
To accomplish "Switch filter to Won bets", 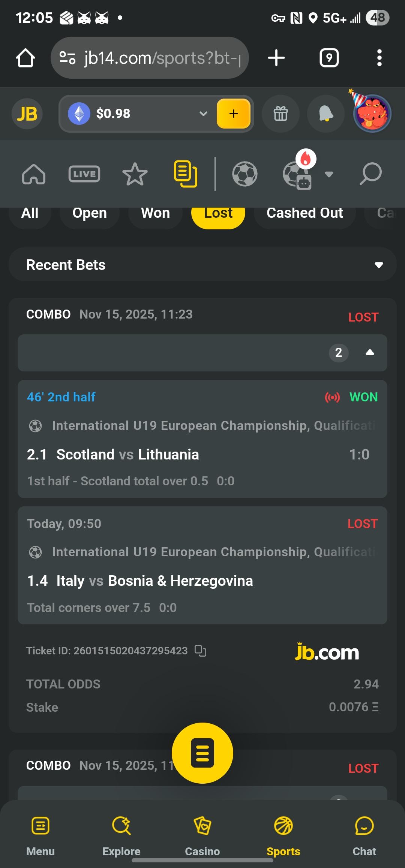I will click(155, 214).
